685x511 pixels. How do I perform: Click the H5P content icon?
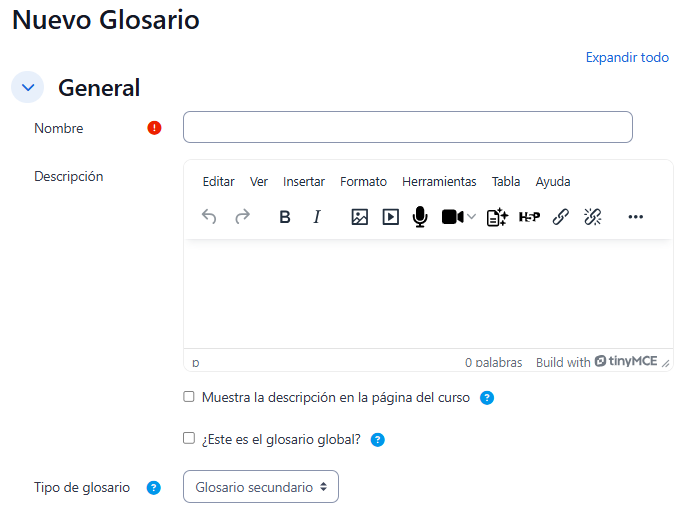coord(529,217)
